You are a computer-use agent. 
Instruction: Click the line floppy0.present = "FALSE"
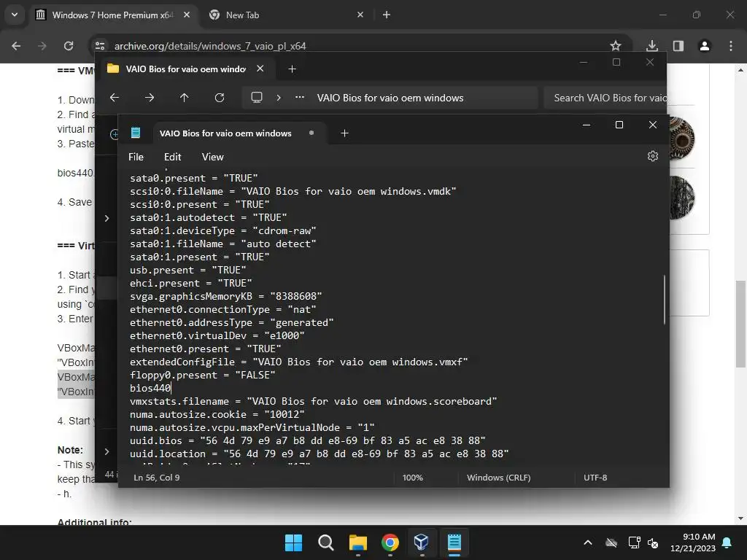[x=203, y=375]
